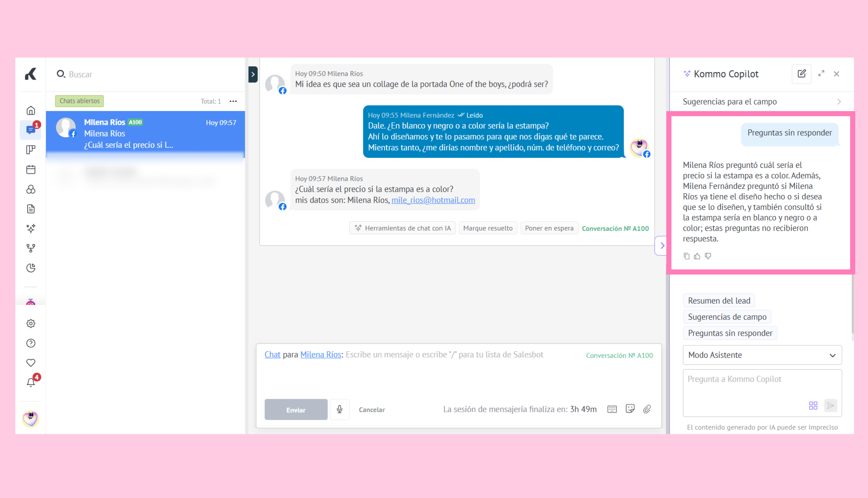Open the heart icon in sidebar

pos(31,363)
